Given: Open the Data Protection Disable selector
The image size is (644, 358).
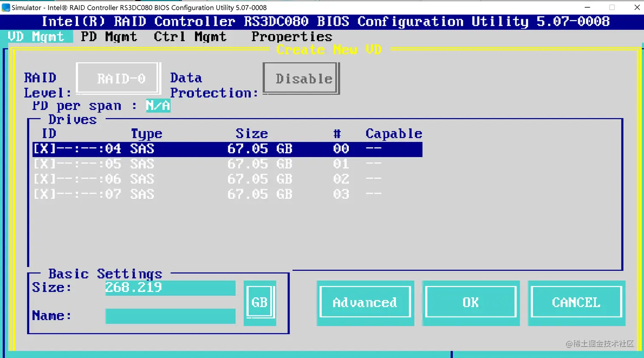Looking at the screenshot, I should pos(301,78).
